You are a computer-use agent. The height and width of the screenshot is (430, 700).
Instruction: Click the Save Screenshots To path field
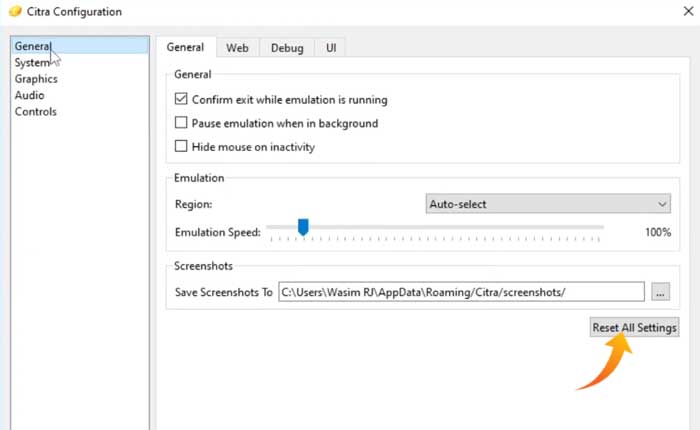point(461,292)
